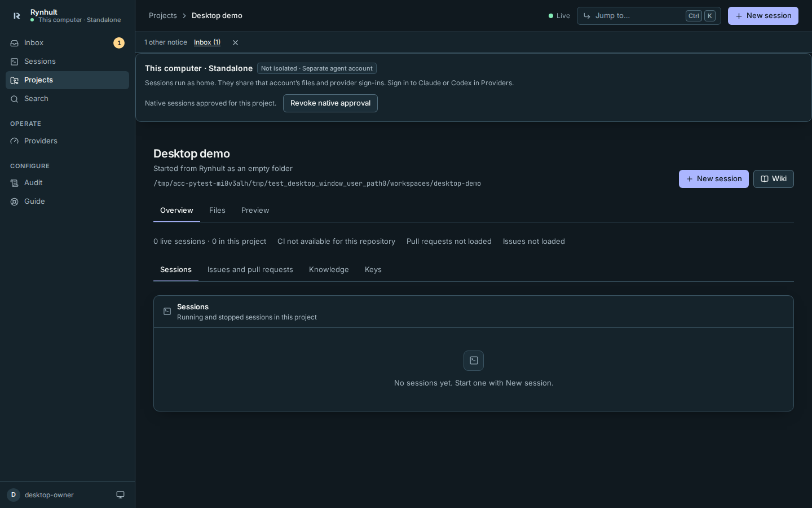Switch to the Files tab
Image resolution: width=812 pixels, height=508 pixels.
coord(217,211)
